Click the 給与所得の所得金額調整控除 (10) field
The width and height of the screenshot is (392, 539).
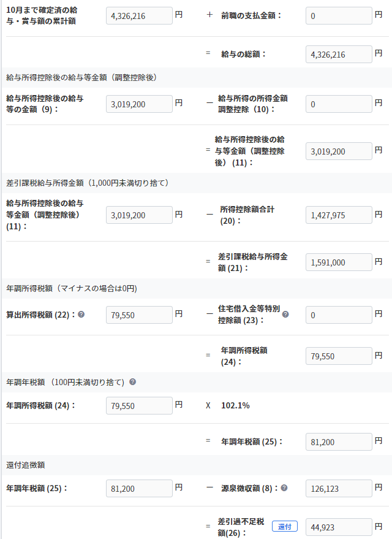tap(339, 104)
